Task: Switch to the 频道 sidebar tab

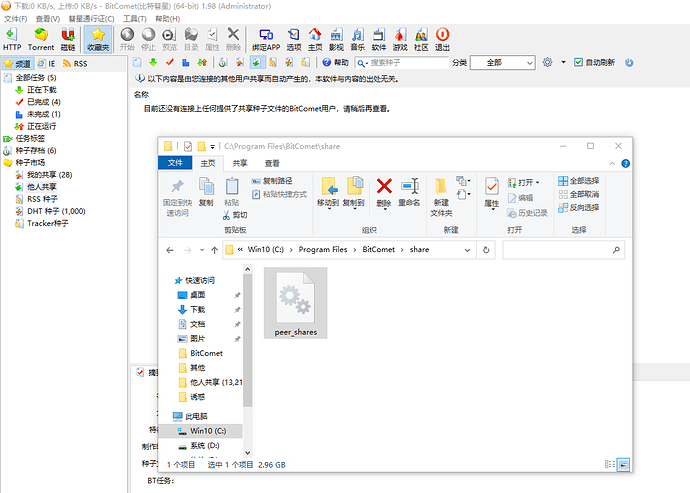Action: click(18, 64)
